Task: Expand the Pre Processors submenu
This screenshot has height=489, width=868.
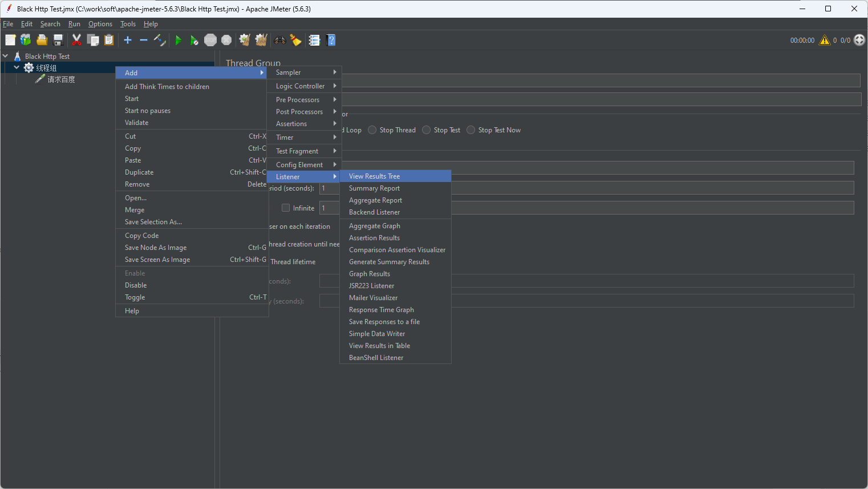Action: pos(305,100)
